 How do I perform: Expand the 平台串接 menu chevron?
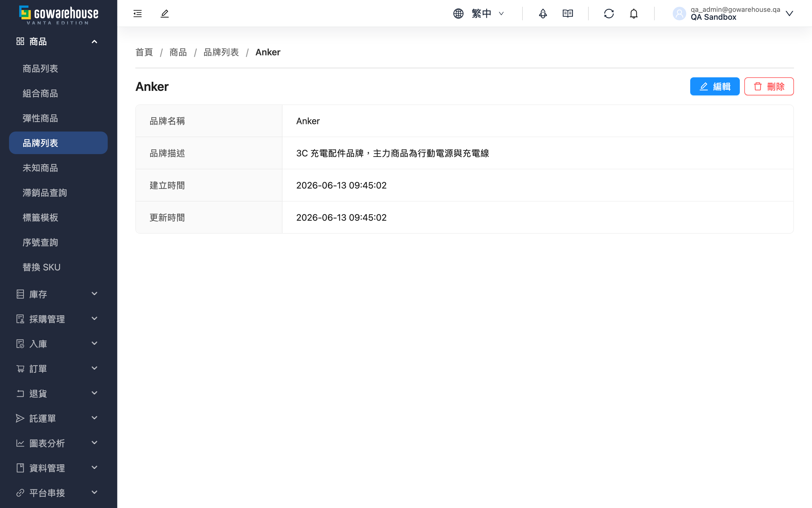click(95, 492)
